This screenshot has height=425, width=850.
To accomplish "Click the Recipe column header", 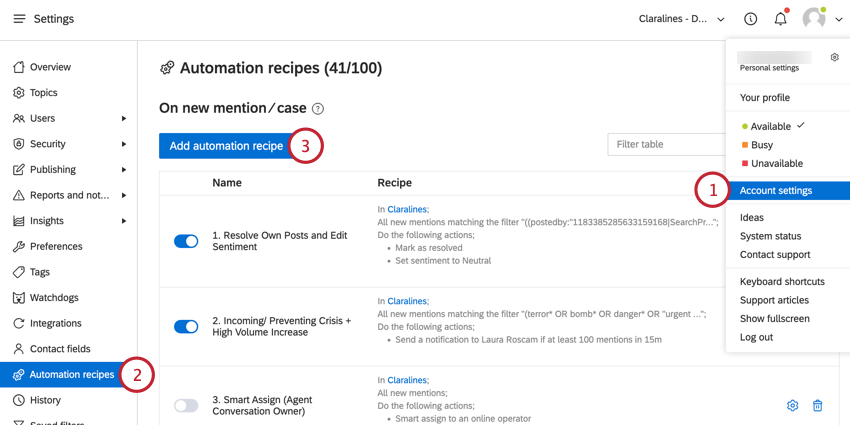I will tap(395, 183).
